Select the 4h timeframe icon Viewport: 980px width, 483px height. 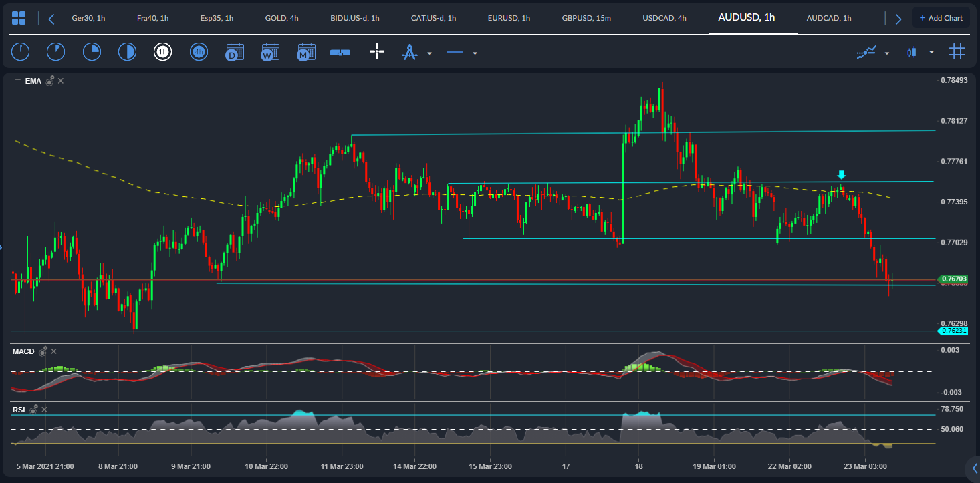198,51
